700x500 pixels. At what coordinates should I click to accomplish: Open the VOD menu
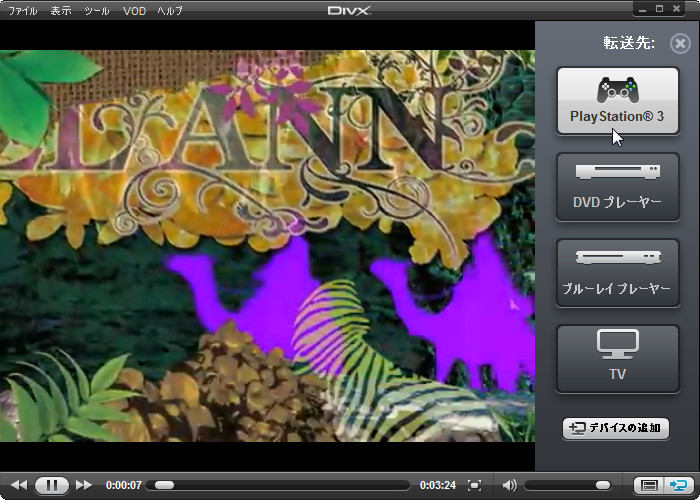click(x=134, y=11)
